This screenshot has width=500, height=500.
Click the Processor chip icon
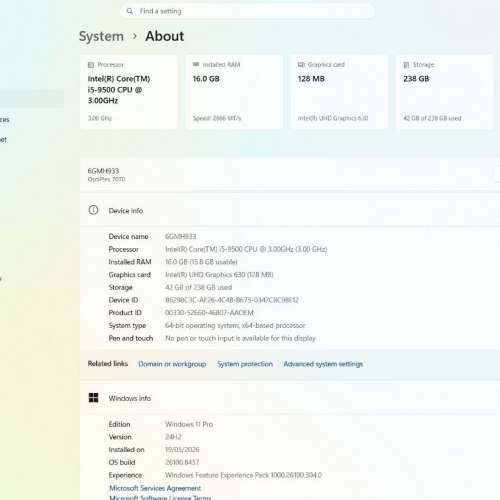(91, 65)
